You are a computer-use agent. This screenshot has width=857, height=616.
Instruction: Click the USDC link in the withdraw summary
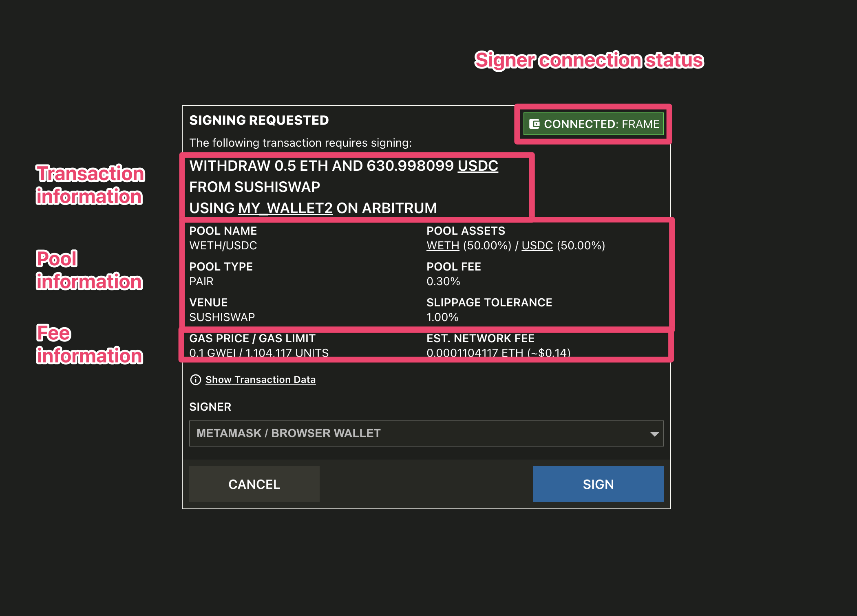click(x=477, y=166)
